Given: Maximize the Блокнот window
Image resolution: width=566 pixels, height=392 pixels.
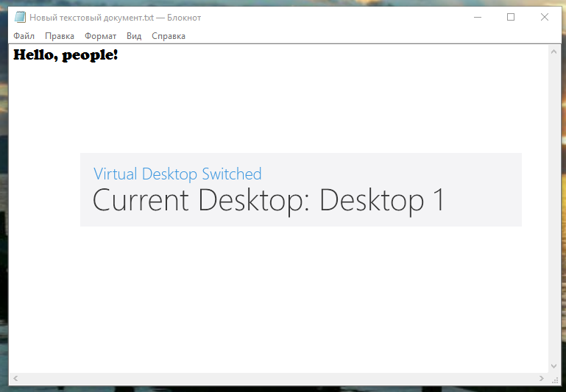Looking at the screenshot, I should (511, 17).
